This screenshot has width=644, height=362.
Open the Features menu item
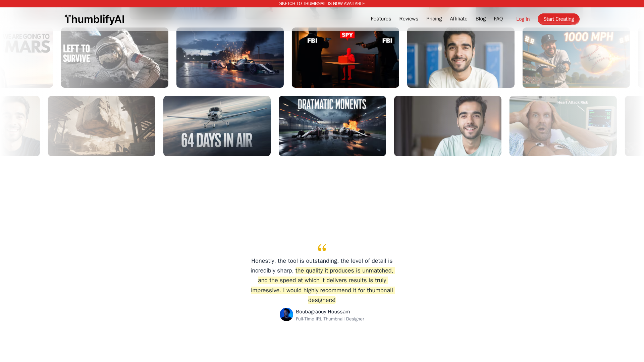tap(381, 19)
